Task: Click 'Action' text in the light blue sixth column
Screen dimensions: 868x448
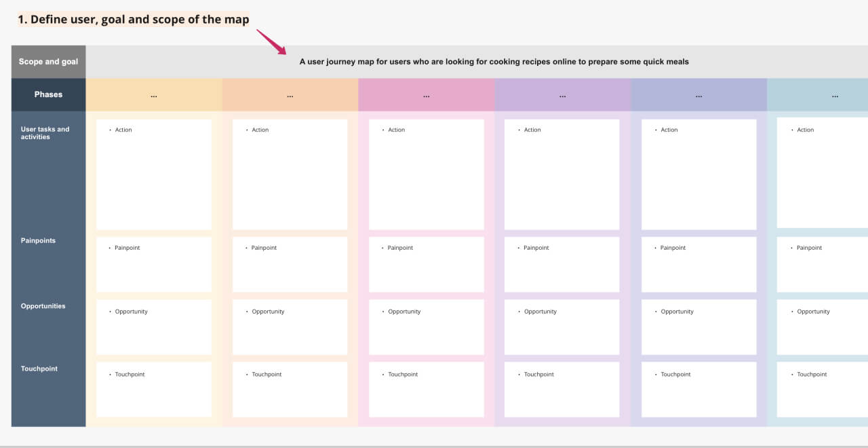Action: pos(806,130)
